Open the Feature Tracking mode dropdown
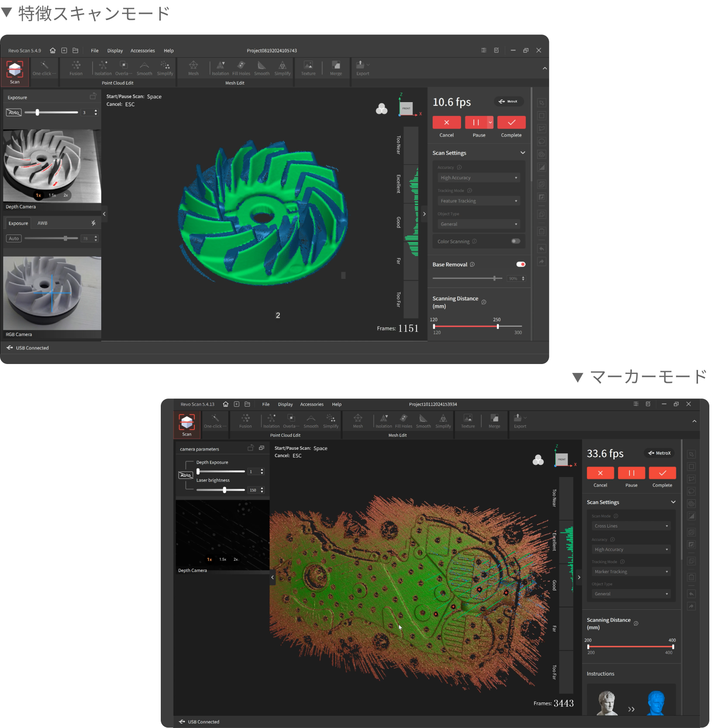Screen dimensions: 715x728 [478, 201]
